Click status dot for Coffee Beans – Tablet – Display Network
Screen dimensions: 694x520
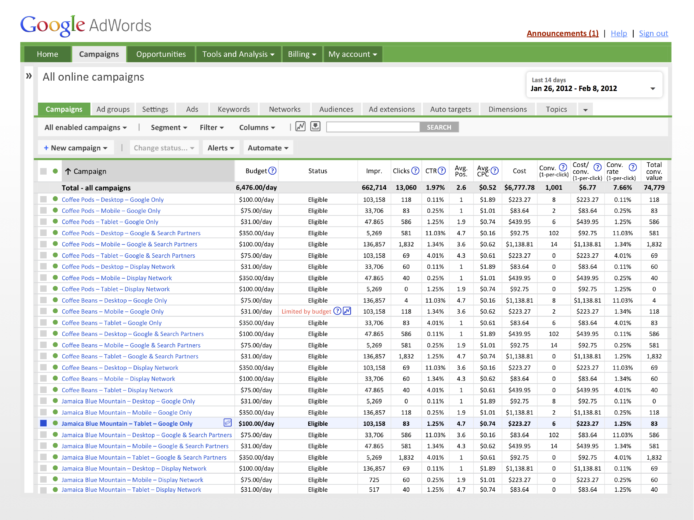(55, 389)
